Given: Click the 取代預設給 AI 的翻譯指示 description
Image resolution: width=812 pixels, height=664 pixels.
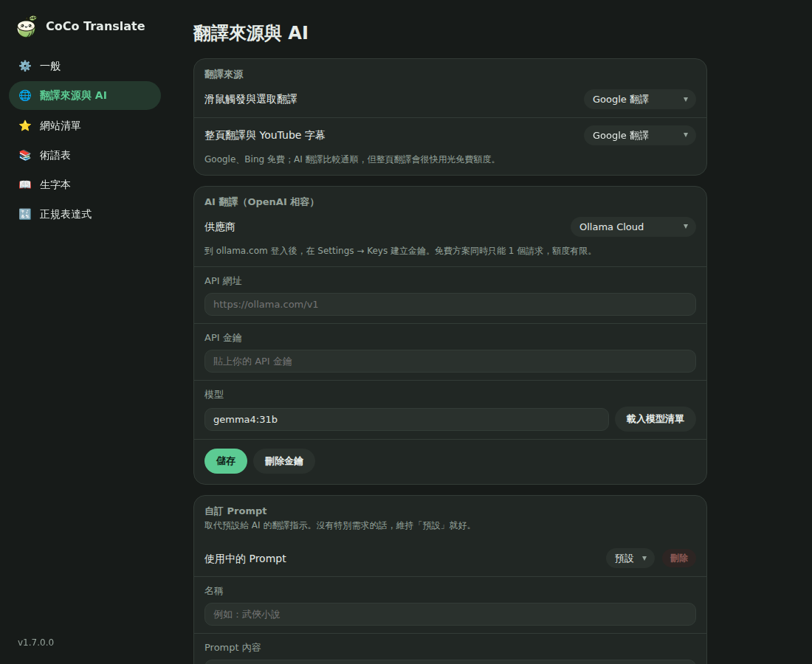Looking at the screenshot, I should [x=339, y=525].
